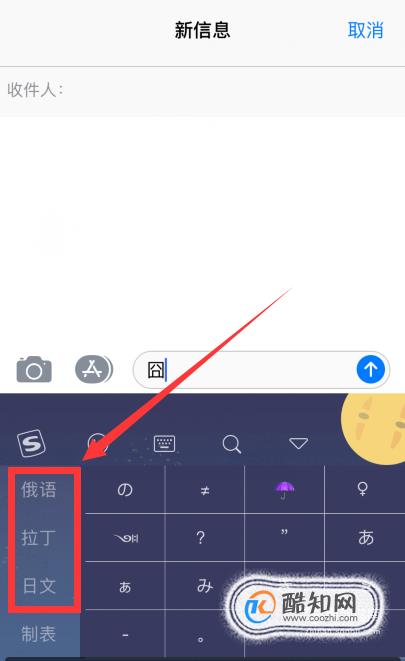Insert the の character key
Viewport: 405px width, 661px height.
[125, 489]
